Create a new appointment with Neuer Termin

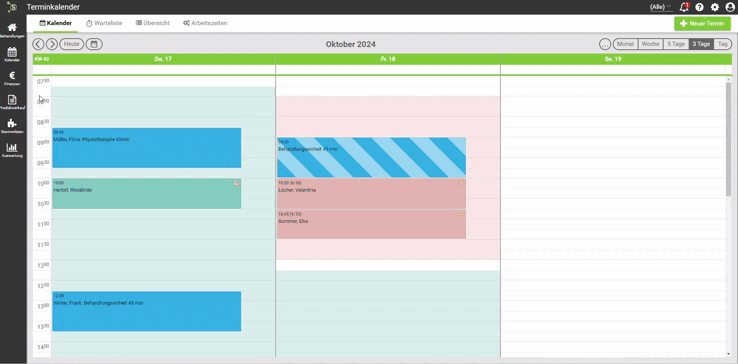click(702, 24)
